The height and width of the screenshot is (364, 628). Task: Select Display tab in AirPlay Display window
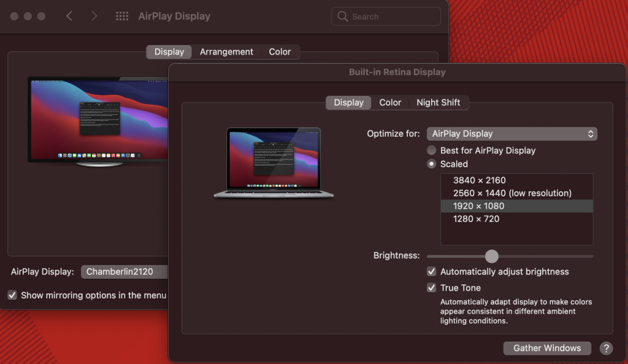click(x=169, y=52)
